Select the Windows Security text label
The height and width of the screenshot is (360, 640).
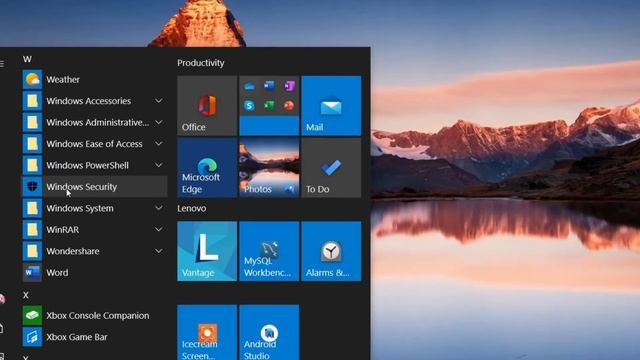[x=82, y=187]
